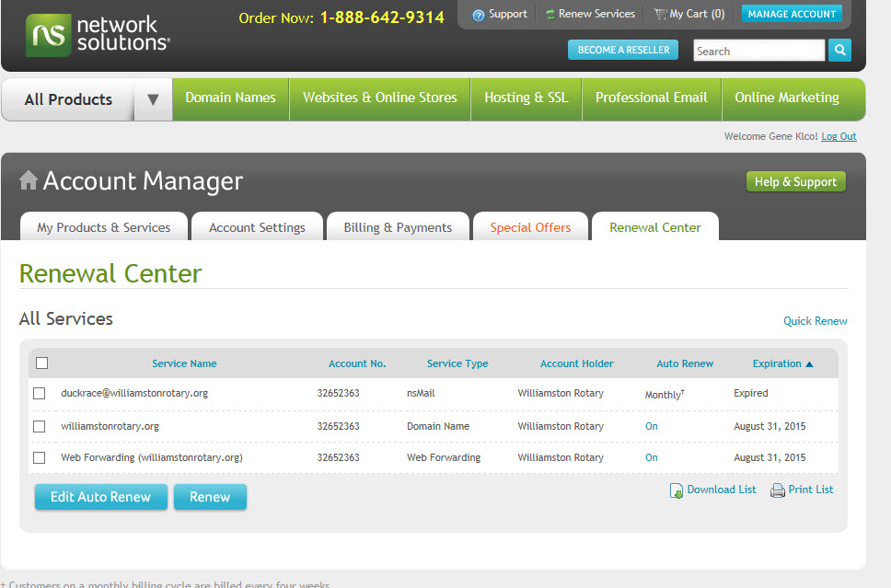Viewport: 891px width, 588px height.
Task: Sort by Service Type column
Action: pyautogui.click(x=457, y=363)
